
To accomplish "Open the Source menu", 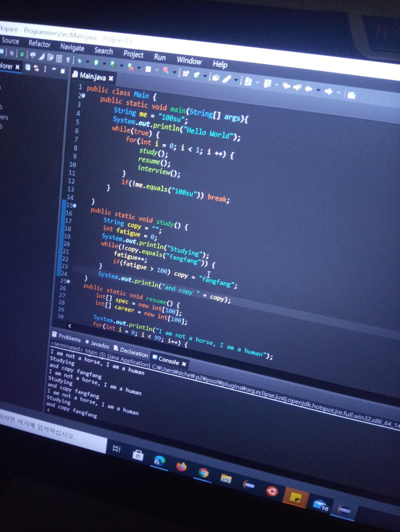I will click(x=10, y=41).
